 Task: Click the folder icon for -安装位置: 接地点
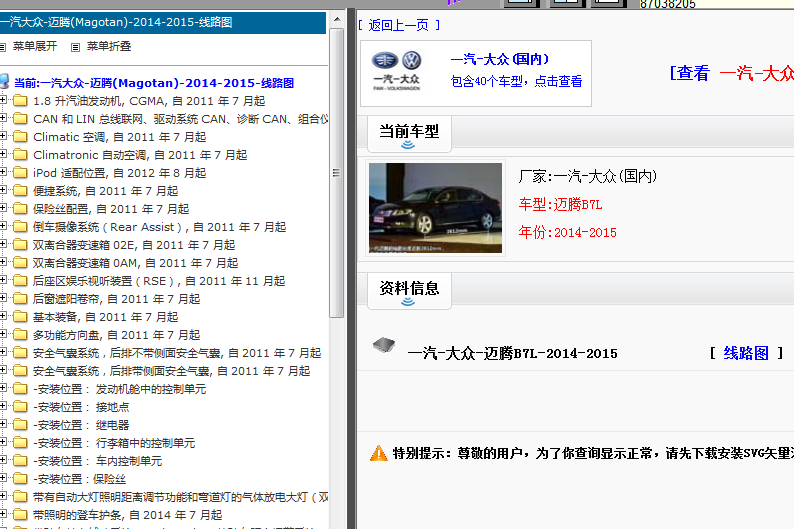(20, 406)
